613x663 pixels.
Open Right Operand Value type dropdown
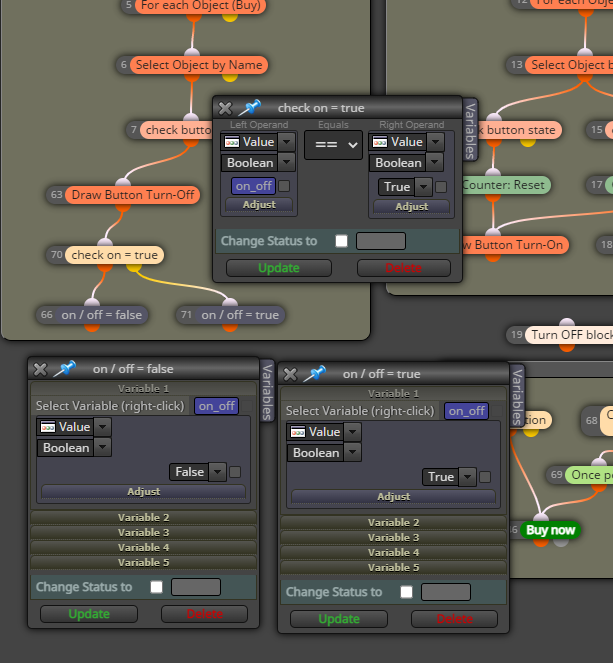435,142
